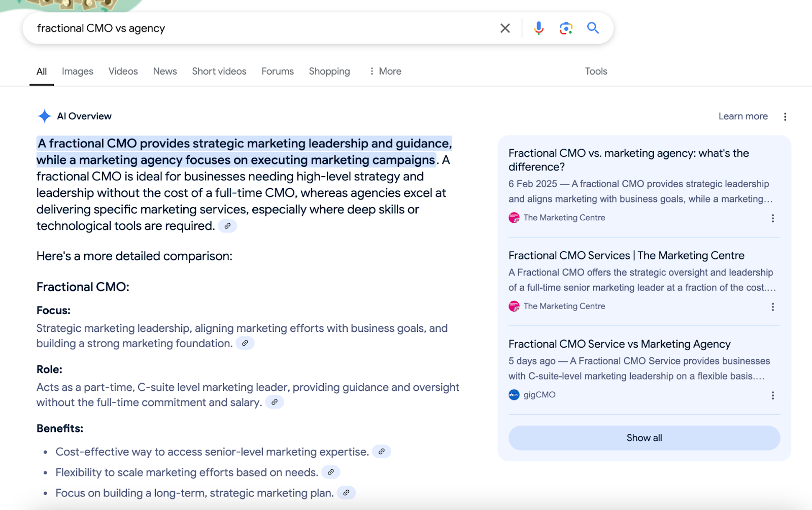This screenshot has width=812, height=510.
Task: Open AI Overview three-dot options menu
Action: 785,117
